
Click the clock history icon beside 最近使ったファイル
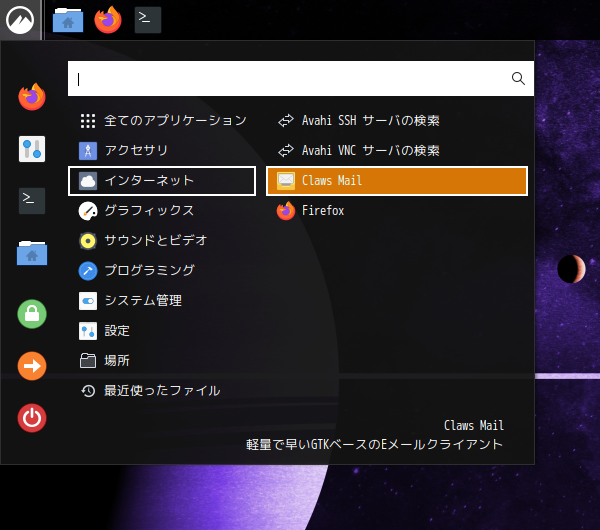(88, 391)
